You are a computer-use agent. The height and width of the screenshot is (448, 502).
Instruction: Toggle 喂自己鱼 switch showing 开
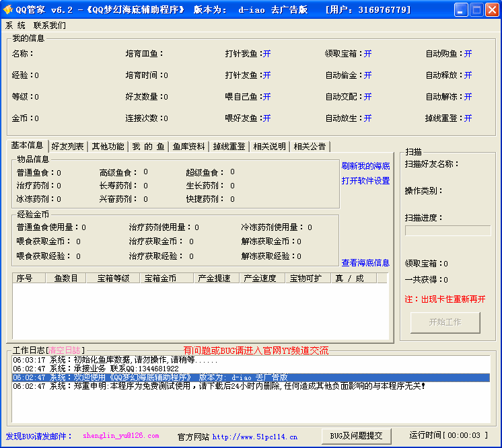tap(267, 97)
